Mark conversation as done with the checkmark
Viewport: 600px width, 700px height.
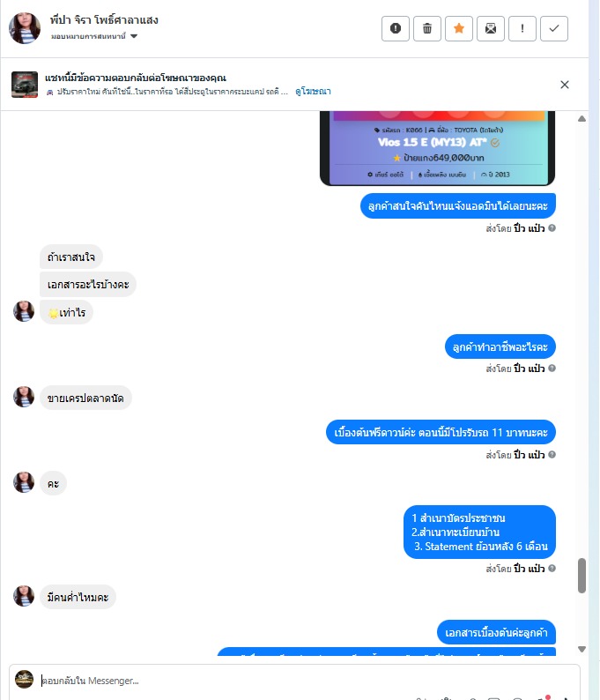tap(553, 28)
